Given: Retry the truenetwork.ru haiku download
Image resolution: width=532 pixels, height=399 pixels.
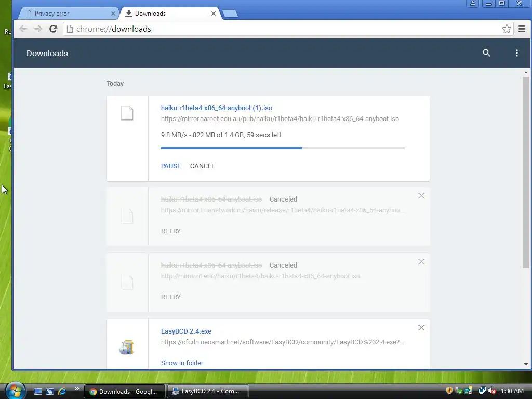Looking at the screenshot, I should click(x=170, y=231).
